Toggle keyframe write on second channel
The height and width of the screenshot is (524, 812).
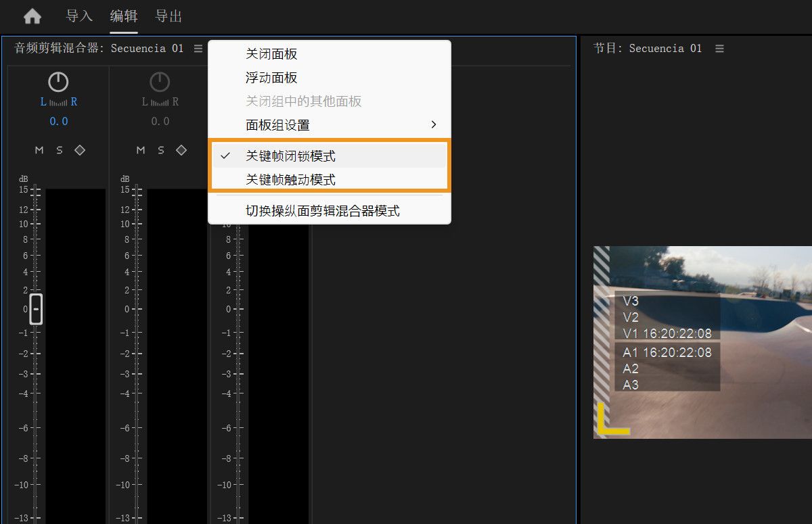[x=181, y=150]
